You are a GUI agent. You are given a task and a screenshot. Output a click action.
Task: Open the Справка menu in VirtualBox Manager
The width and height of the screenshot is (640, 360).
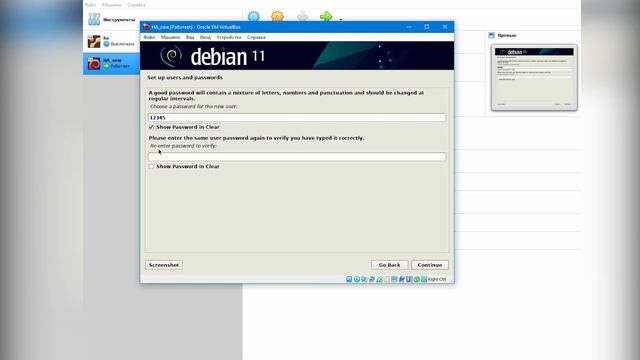click(136, 5)
